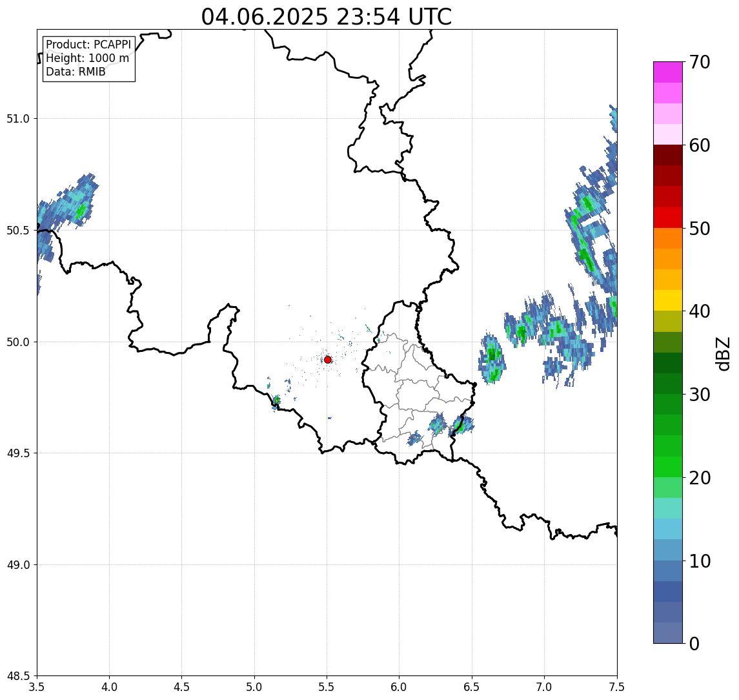739x700 pixels.
Task: Click the longitude label 6.5
Action: coord(472,687)
